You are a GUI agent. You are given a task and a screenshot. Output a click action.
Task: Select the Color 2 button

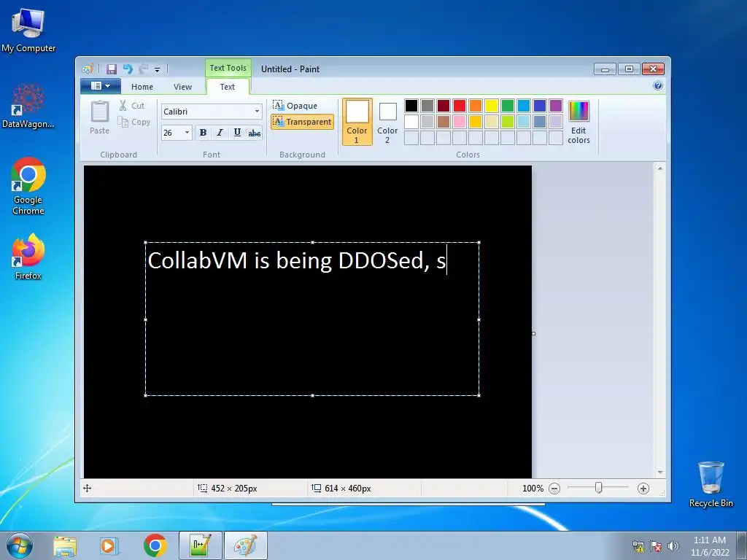(387, 122)
